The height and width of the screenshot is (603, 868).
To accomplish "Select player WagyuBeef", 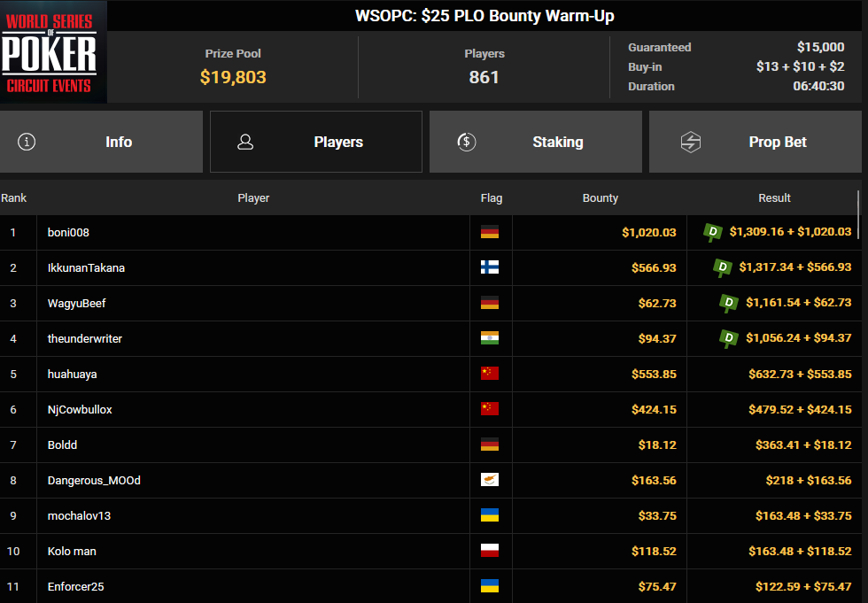I will click(x=76, y=303).
